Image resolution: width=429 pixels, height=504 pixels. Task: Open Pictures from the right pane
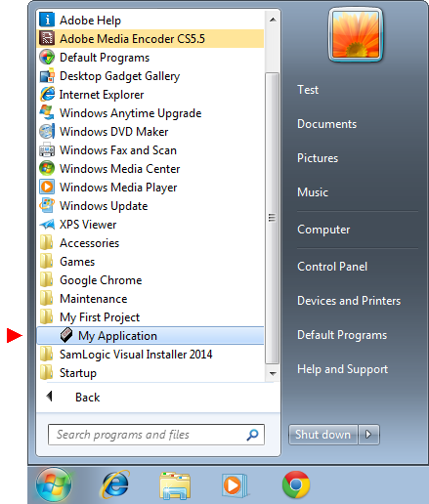[318, 158]
